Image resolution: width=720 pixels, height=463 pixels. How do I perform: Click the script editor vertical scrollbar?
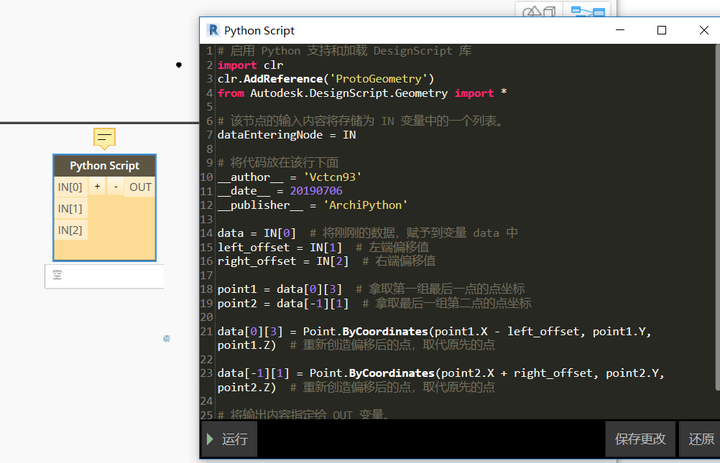(717, 218)
